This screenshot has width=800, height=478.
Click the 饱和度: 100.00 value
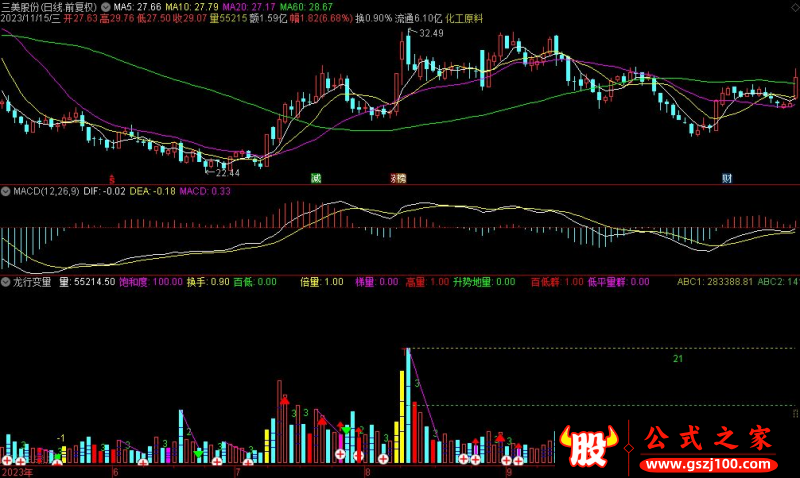(151, 282)
